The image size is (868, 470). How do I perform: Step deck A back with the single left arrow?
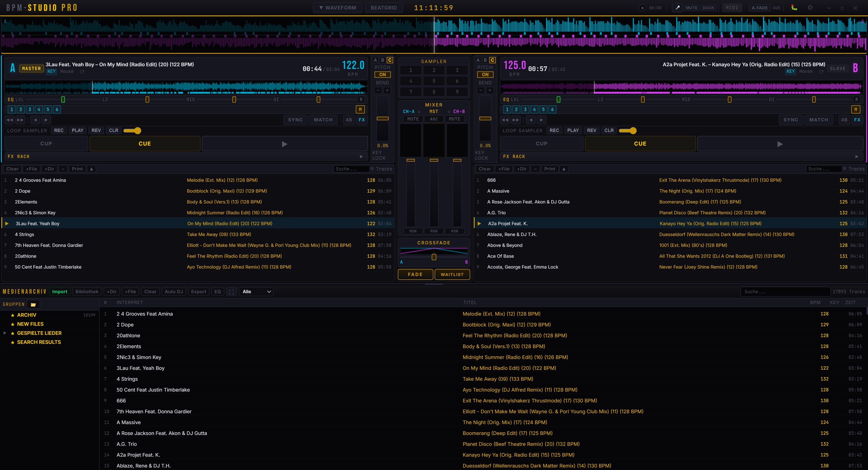point(35,120)
